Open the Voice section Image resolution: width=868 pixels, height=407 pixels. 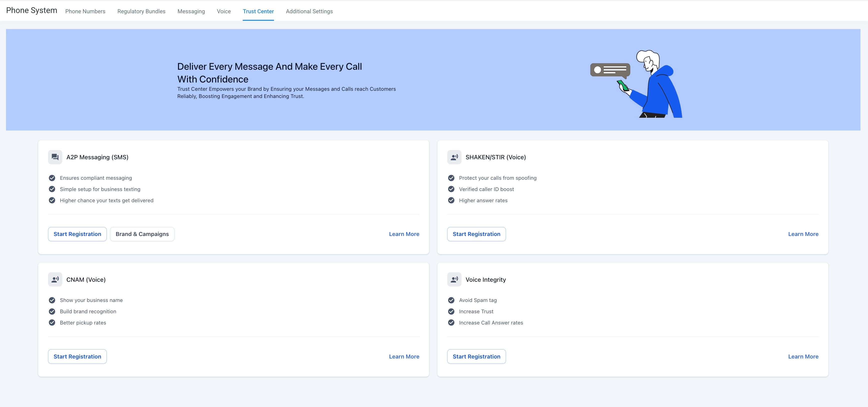pos(224,11)
